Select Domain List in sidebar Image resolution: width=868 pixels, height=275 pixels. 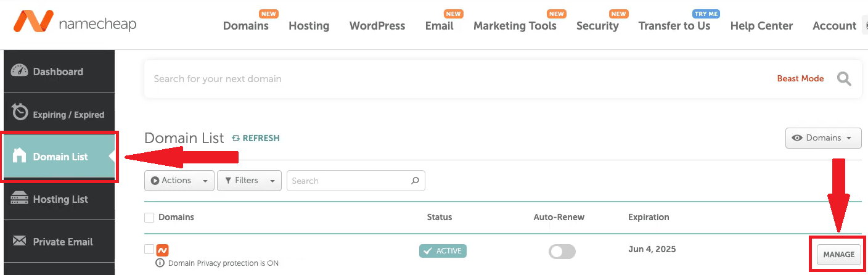59,156
